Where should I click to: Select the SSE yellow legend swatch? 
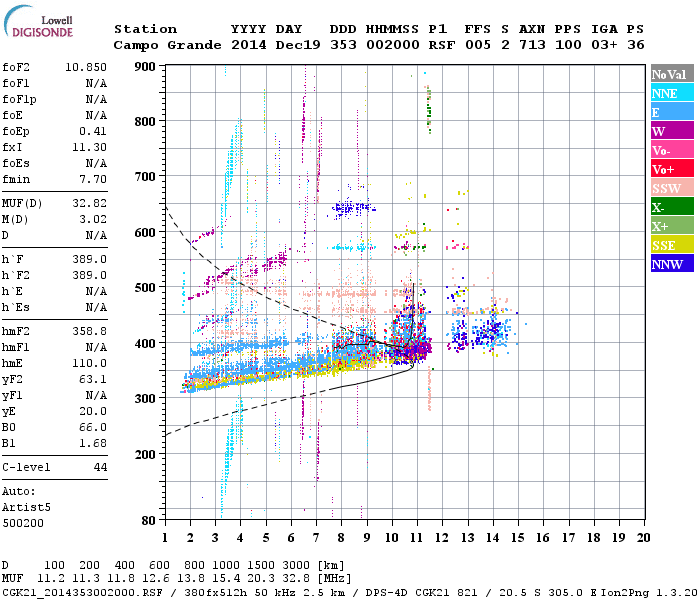tap(672, 245)
